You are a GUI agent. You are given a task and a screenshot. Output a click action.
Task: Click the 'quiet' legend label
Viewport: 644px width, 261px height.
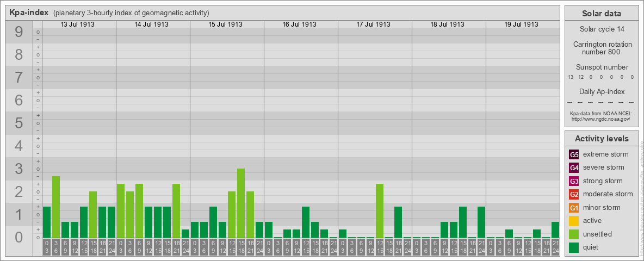point(592,247)
